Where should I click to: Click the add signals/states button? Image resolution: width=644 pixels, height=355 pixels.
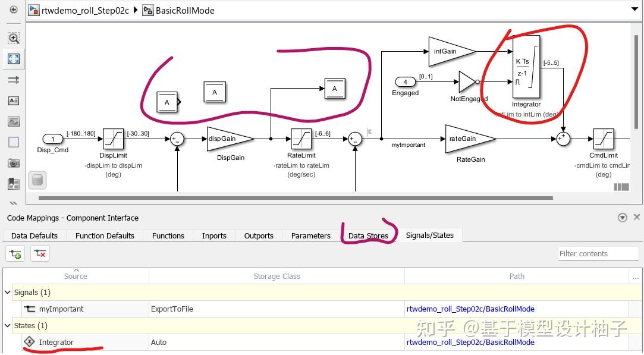pyautogui.click(x=15, y=253)
